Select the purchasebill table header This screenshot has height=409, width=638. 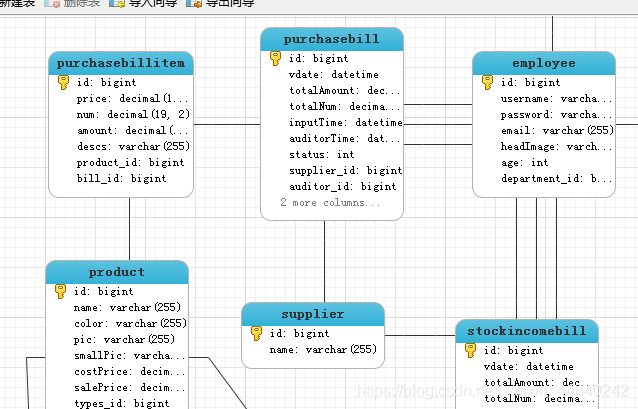[332, 39]
